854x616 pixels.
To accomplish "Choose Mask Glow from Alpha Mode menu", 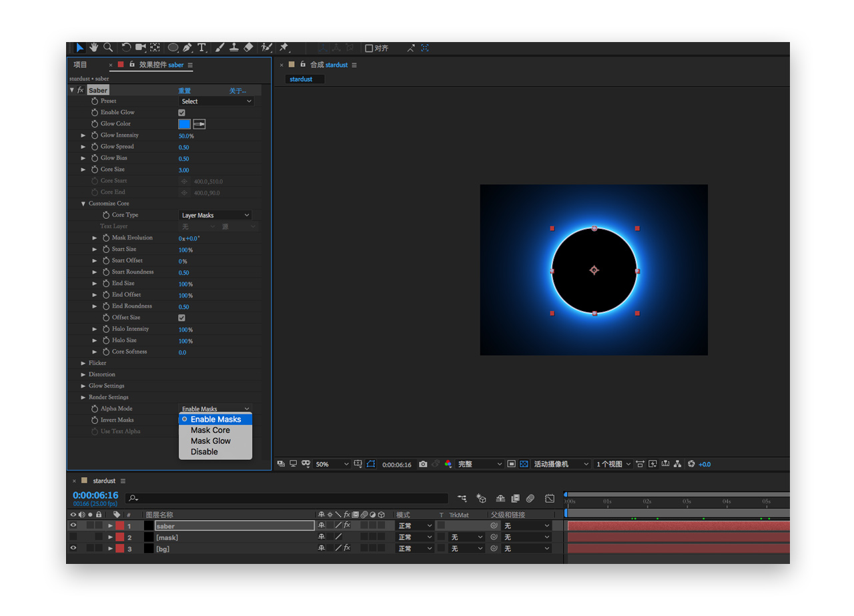I will tap(216, 441).
